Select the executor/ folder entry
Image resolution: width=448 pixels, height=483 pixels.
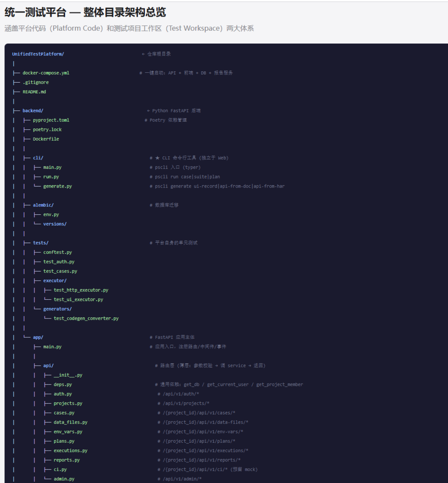(x=55, y=281)
